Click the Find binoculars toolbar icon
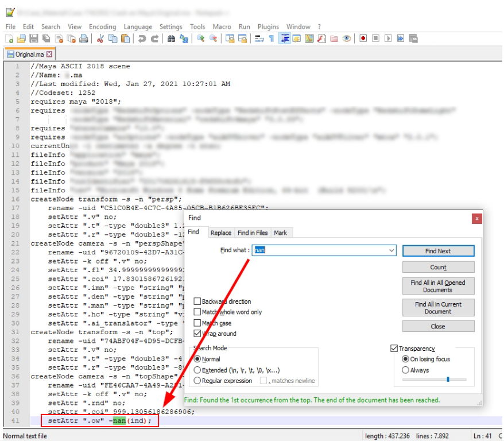The width and height of the screenshot is (504, 441). point(171,38)
